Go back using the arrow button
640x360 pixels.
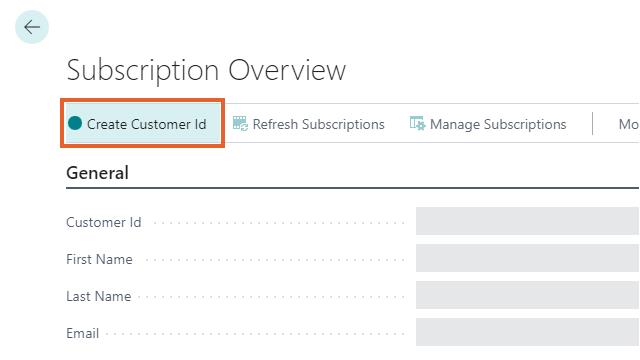pos(32,27)
